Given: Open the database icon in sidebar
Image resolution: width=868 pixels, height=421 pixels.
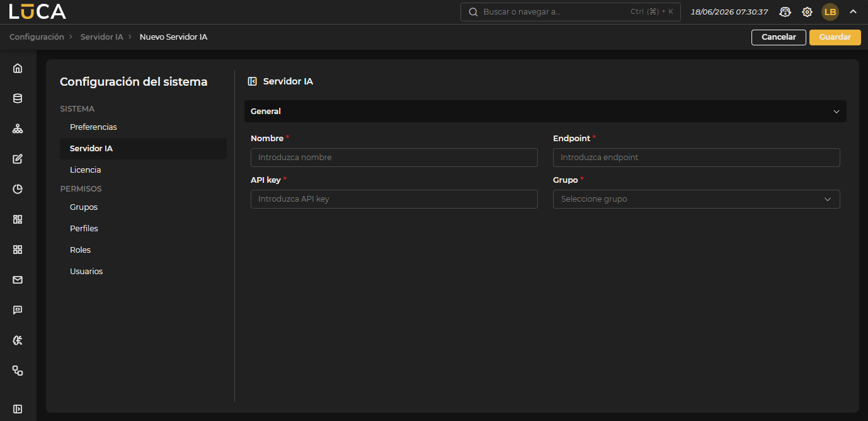Looking at the screenshot, I should click(18, 98).
